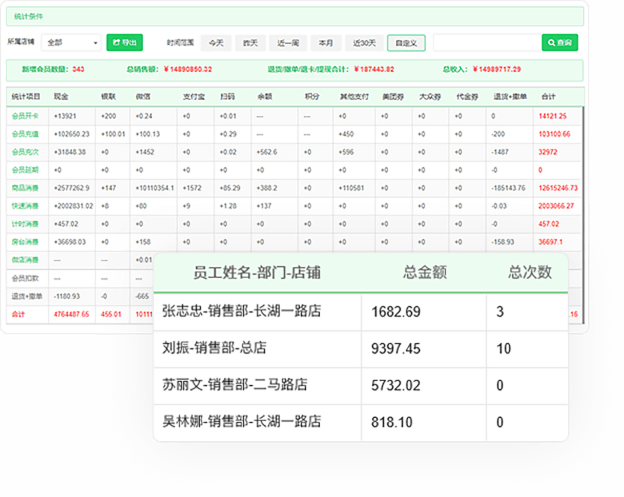Viewport: 624px width, 497px height.
Task: Click the date input field beside 查询
Action: (x=486, y=43)
